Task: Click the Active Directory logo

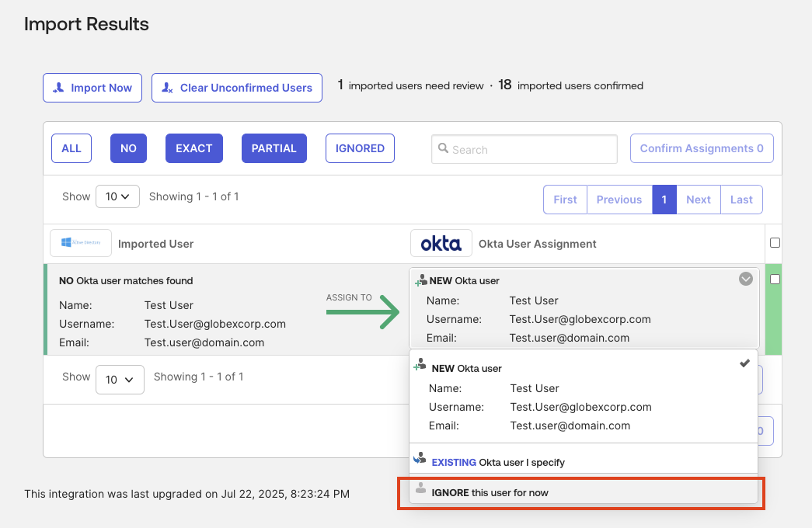Action: tap(81, 243)
